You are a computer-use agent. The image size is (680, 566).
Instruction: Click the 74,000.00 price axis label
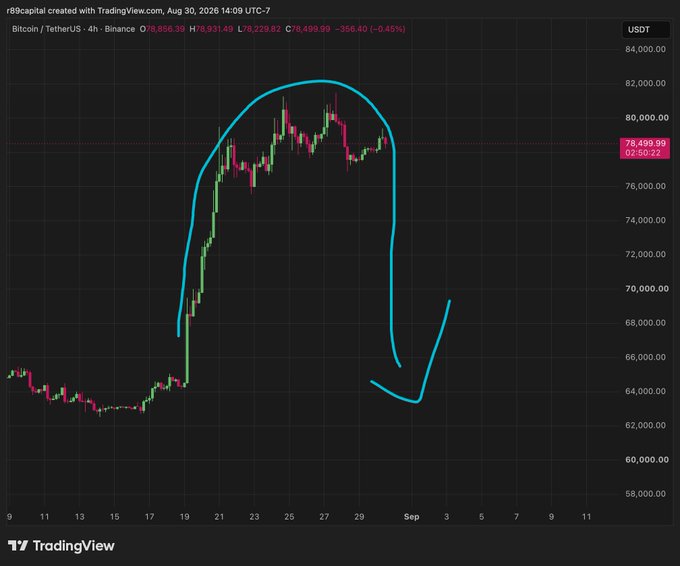pos(645,220)
